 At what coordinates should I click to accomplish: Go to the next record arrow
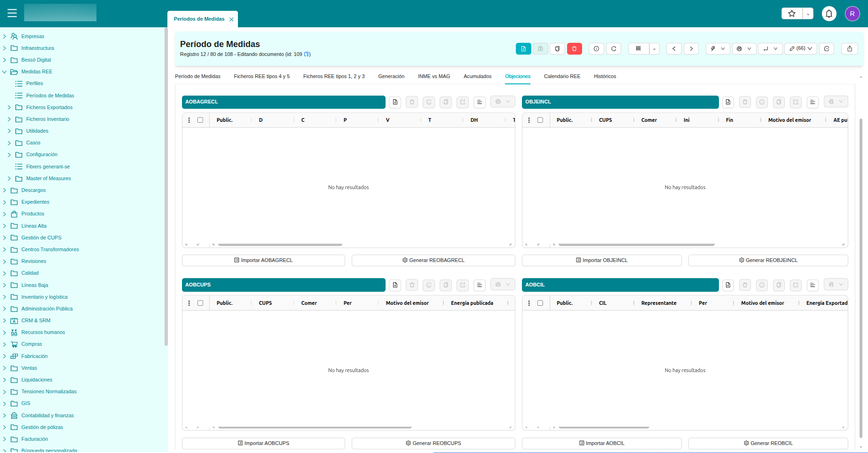[x=691, y=49]
